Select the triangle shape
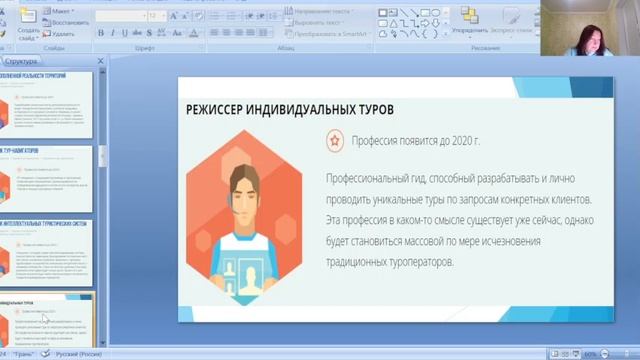This screenshot has width=640, height=360. pos(393,24)
